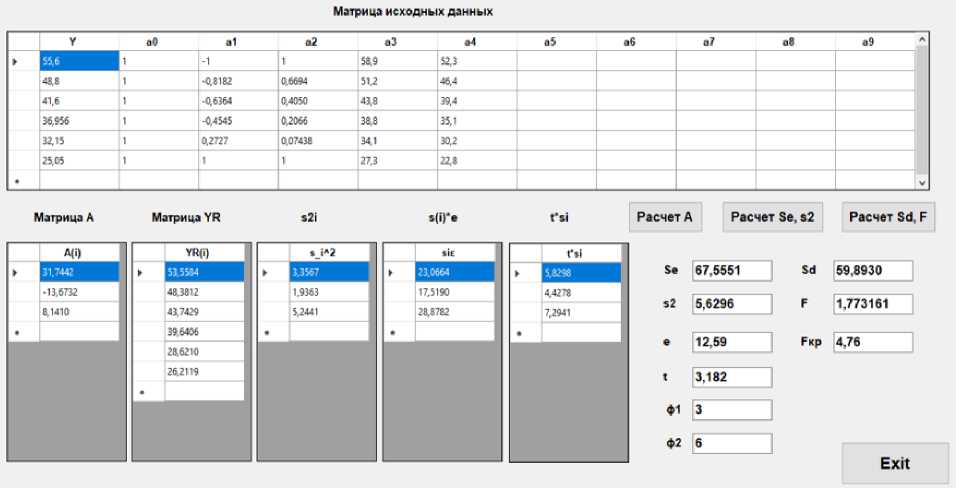Select the Se value field
The image size is (956, 488).
[732, 270]
